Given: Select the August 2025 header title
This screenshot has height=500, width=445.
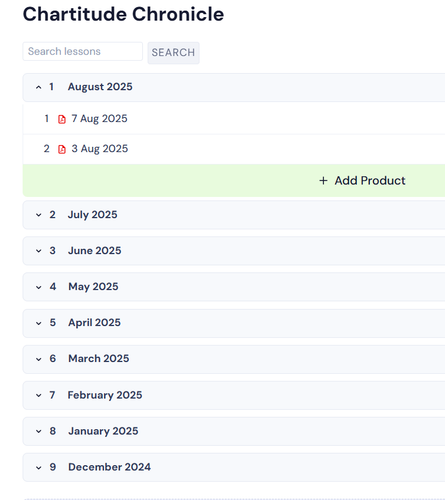Looking at the screenshot, I should [x=100, y=87].
